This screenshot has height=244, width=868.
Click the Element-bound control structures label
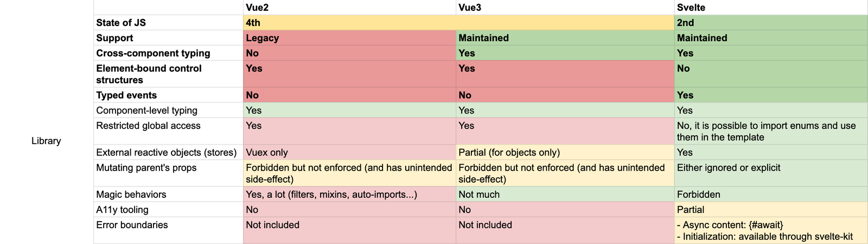point(168,74)
